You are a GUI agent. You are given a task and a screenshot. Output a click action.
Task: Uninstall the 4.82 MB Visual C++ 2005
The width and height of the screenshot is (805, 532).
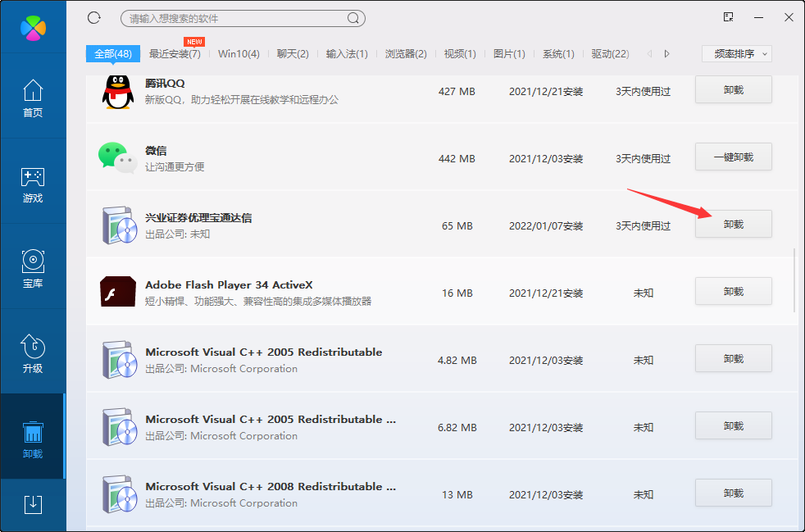(x=734, y=359)
